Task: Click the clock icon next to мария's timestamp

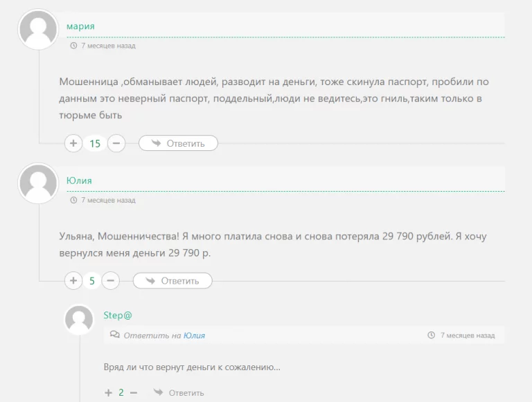Action: click(73, 46)
